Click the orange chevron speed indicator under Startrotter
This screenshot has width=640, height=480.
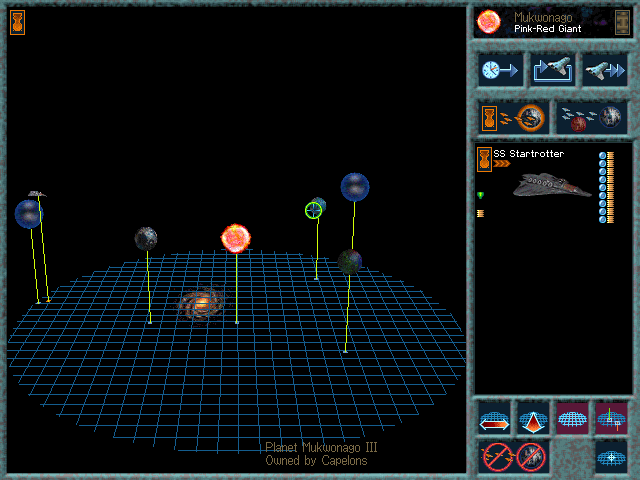tap(502, 164)
